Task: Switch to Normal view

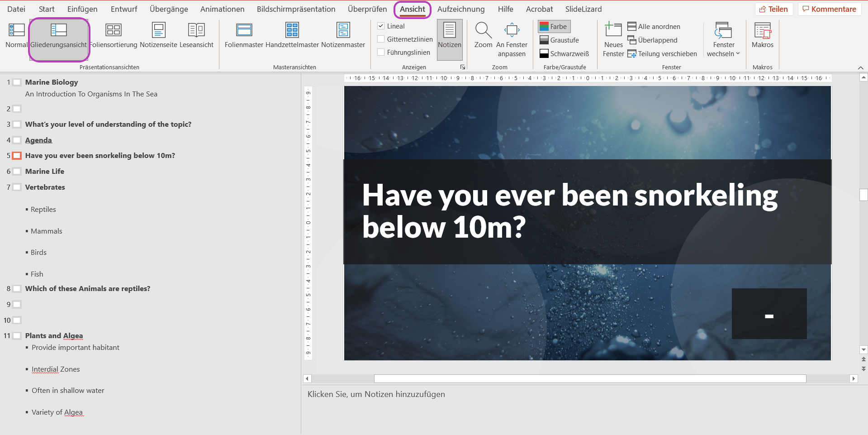Action: pyautogui.click(x=16, y=35)
